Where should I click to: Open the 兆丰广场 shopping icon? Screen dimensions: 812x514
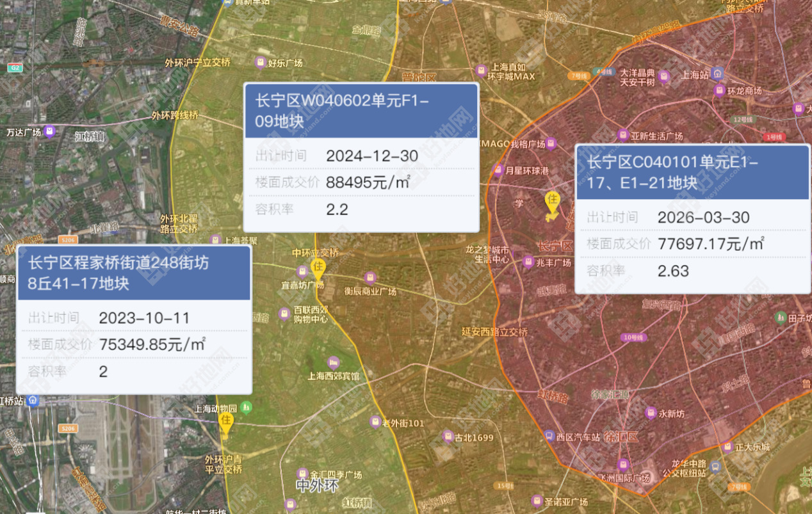528,262
